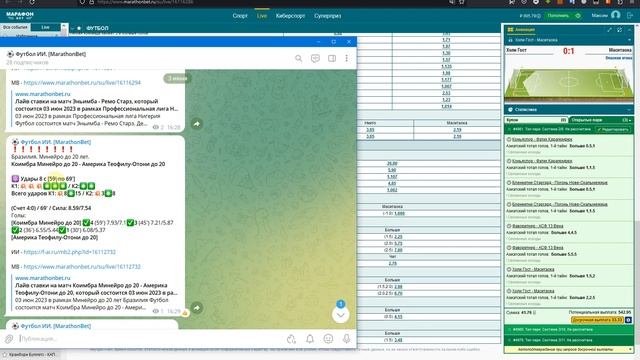The width and height of the screenshot is (640, 360).
Task: Click the 0:1 score text
Action: [569, 51]
